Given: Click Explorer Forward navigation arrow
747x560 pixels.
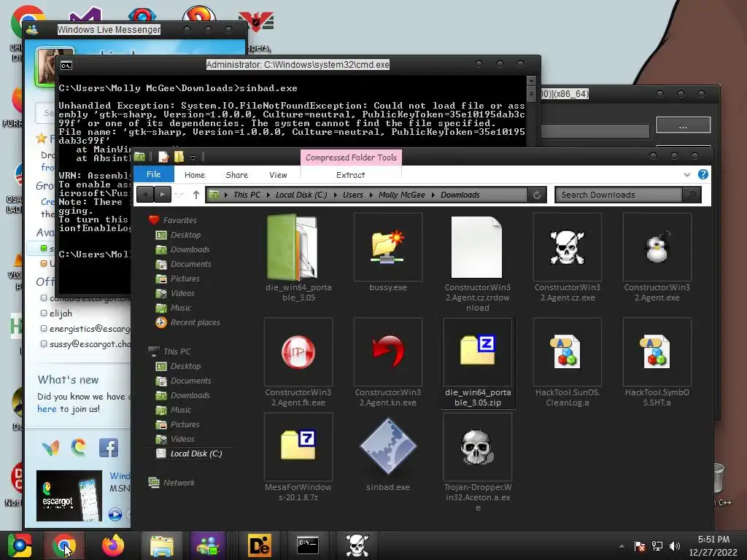Looking at the screenshot, I should click(x=163, y=195).
